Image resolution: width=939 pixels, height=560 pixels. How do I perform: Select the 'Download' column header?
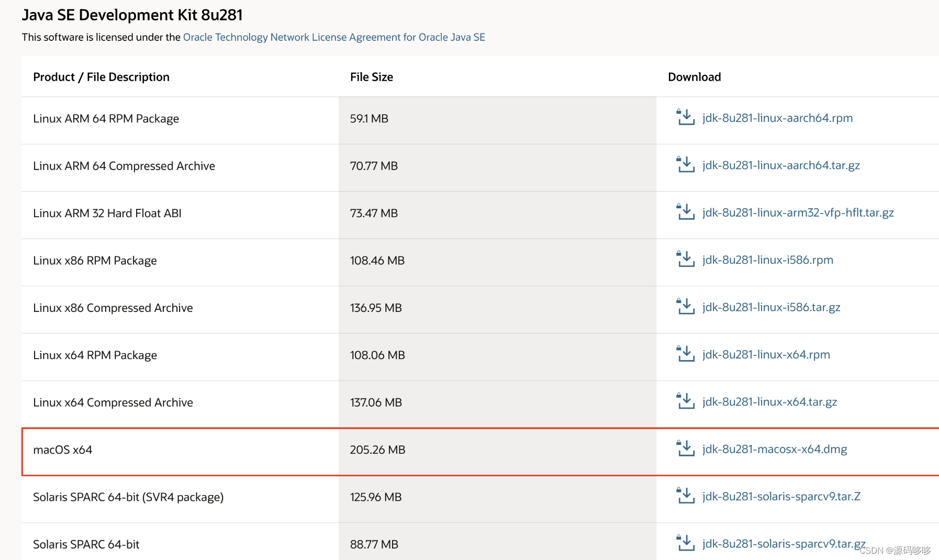[x=694, y=77]
